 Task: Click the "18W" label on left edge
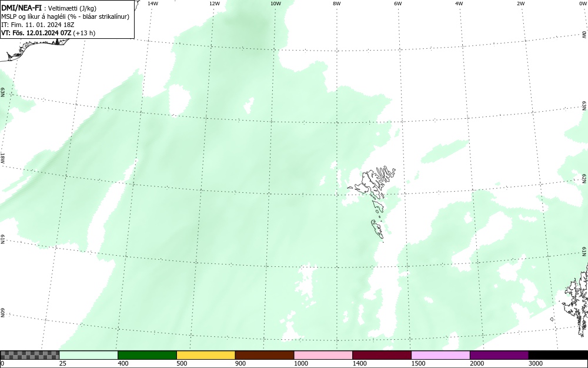pos(2,158)
